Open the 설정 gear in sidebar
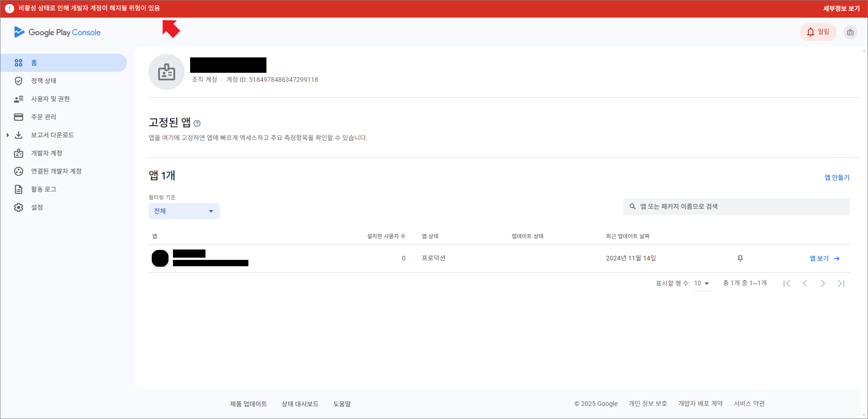The width and height of the screenshot is (868, 419). pyautogui.click(x=19, y=207)
